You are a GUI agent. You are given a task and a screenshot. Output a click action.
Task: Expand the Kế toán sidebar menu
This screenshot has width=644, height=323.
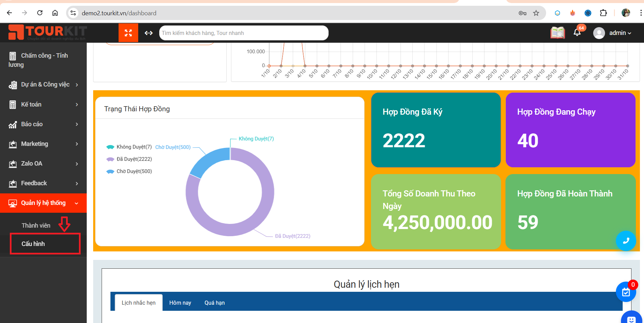(x=43, y=104)
